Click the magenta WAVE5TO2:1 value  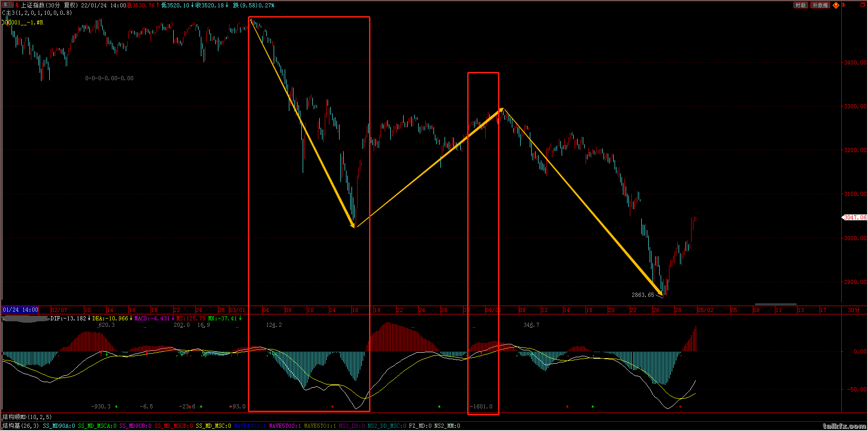[x=285, y=426]
